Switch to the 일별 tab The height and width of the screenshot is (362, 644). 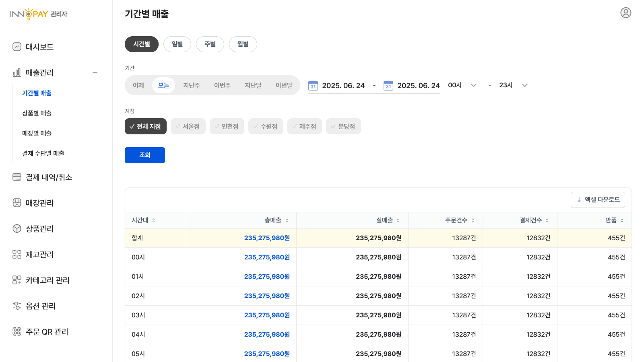point(177,44)
